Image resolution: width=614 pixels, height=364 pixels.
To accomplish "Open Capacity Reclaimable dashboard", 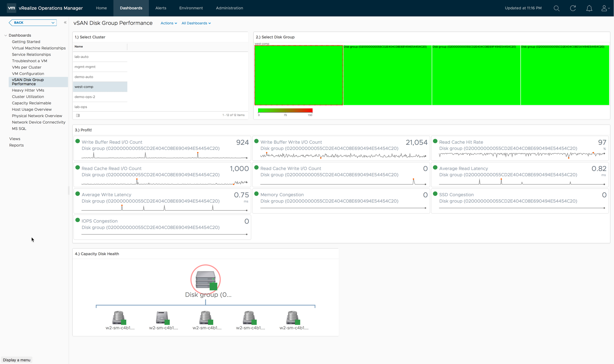I will [31, 103].
